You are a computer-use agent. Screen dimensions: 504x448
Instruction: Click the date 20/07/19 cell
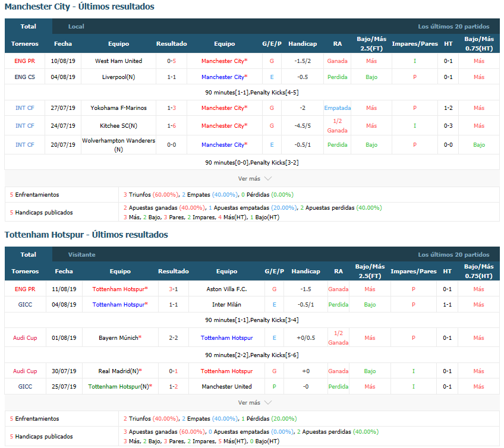(63, 145)
